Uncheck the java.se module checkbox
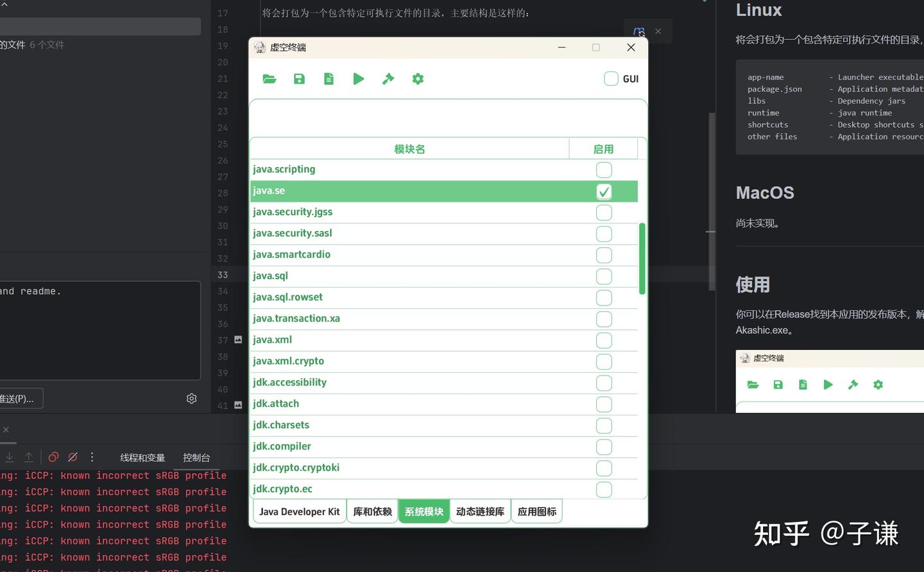Image resolution: width=924 pixels, height=572 pixels. pyautogui.click(x=604, y=191)
